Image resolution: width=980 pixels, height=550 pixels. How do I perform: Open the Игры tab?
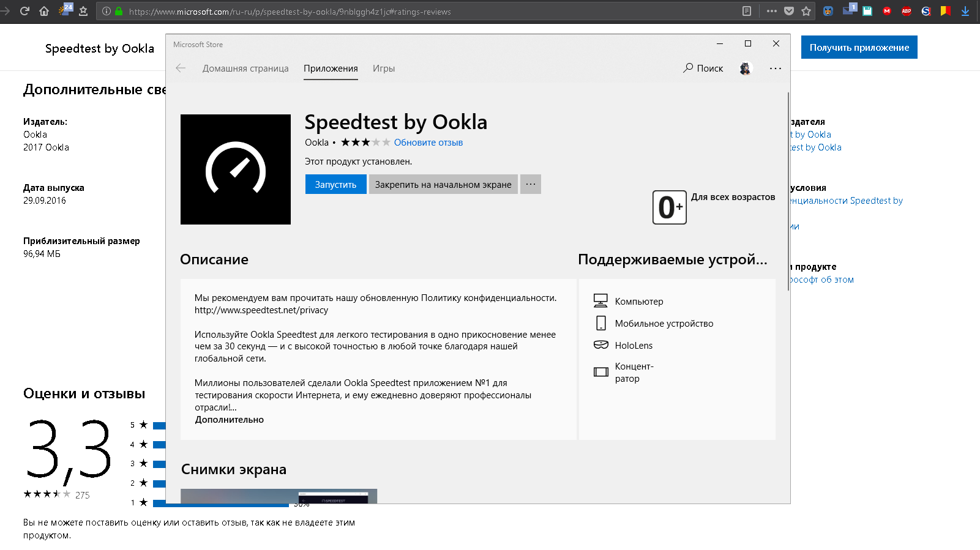pyautogui.click(x=384, y=69)
